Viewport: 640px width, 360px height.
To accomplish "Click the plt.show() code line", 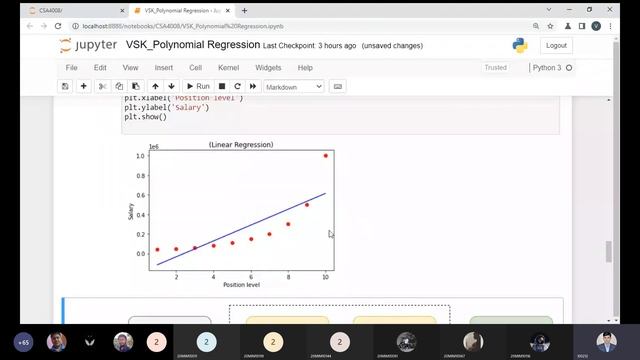I will point(145,117).
